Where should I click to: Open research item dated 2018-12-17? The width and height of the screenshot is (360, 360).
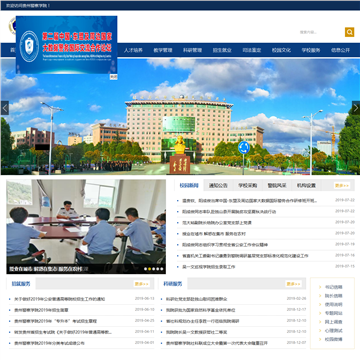200,310
